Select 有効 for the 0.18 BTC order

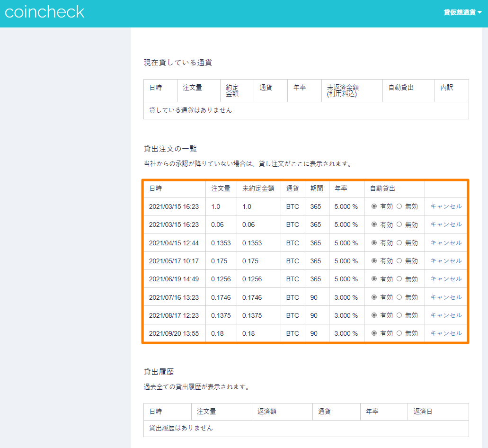(x=374, y=333)
